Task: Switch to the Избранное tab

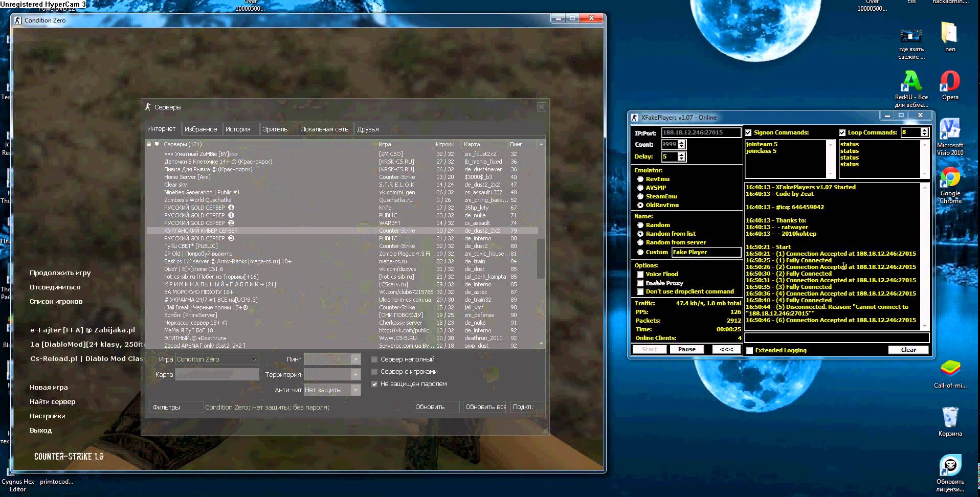Action: coord(201,129)
